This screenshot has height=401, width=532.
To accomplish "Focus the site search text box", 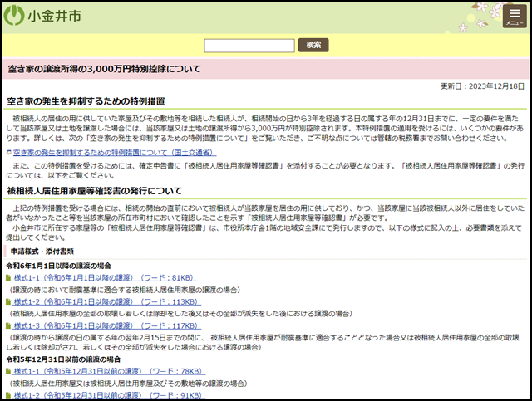I will (249, 45).
